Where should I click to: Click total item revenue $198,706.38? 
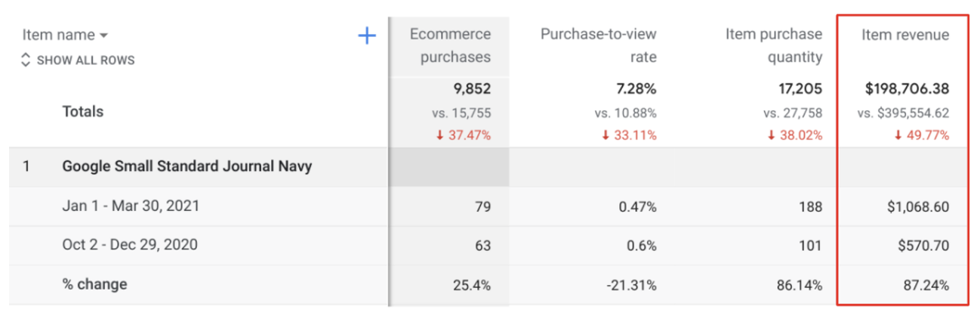click(x=907, y=88)
